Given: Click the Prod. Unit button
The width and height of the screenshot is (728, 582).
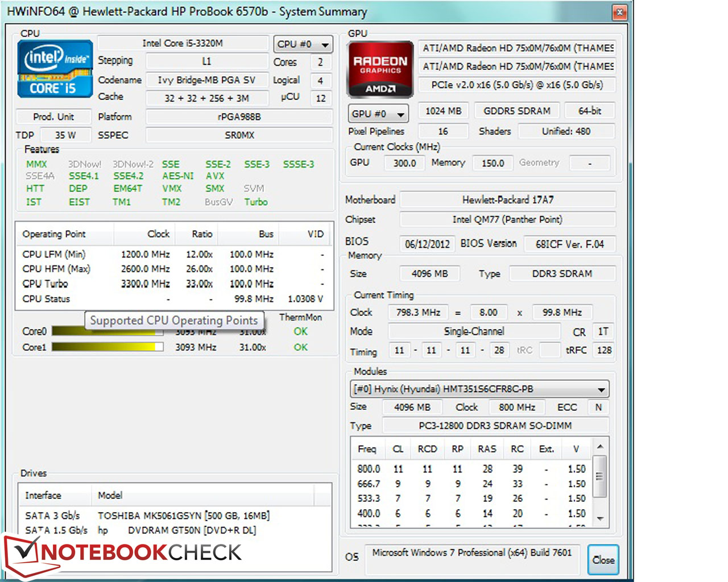Looking at the screenshot, I should (53, 117).
